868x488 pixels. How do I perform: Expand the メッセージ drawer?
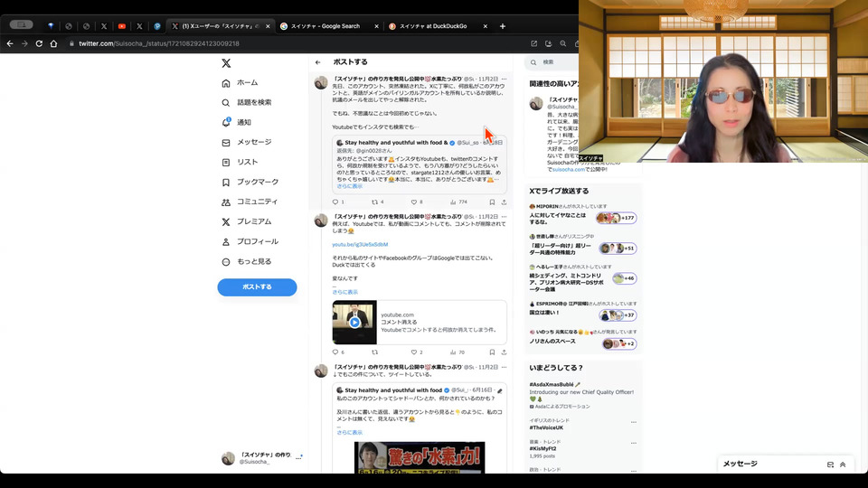click(843, 465)
